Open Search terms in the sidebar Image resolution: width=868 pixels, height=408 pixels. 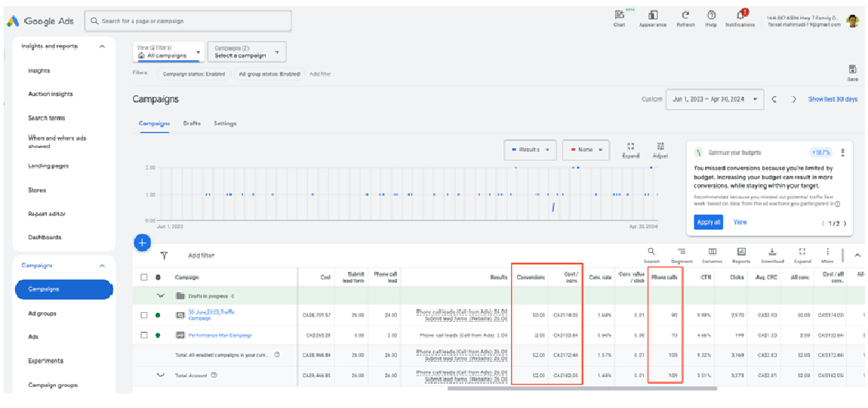tap(47, 118)
